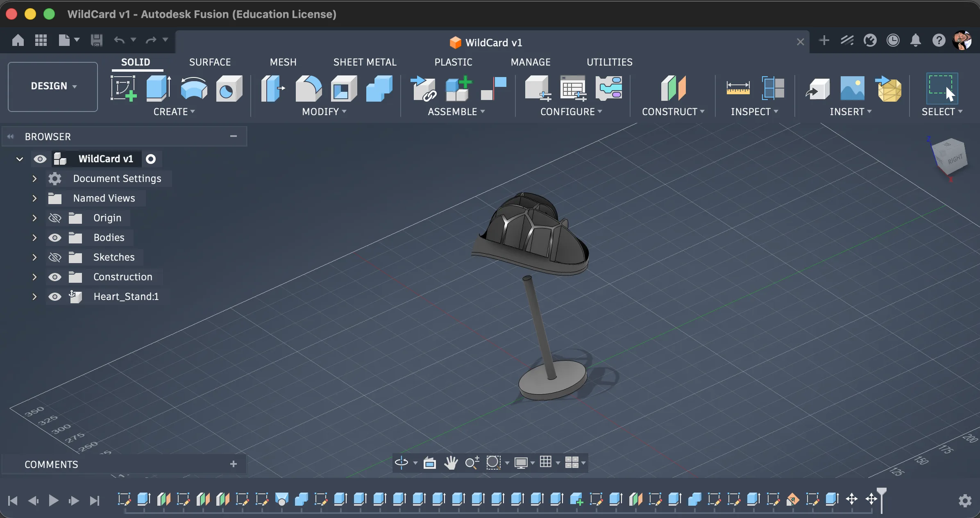Click the Save icon
The width and height of the screenshot is (980, 518).
tap(97, 40)
